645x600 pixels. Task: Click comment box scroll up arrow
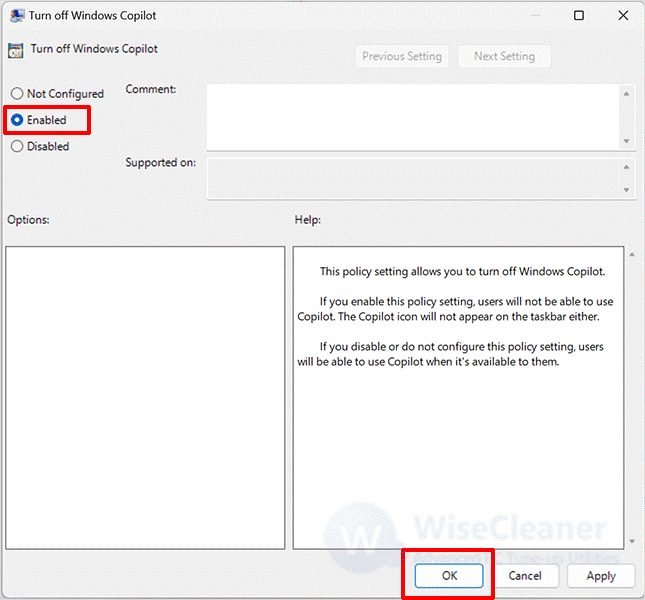626,94
